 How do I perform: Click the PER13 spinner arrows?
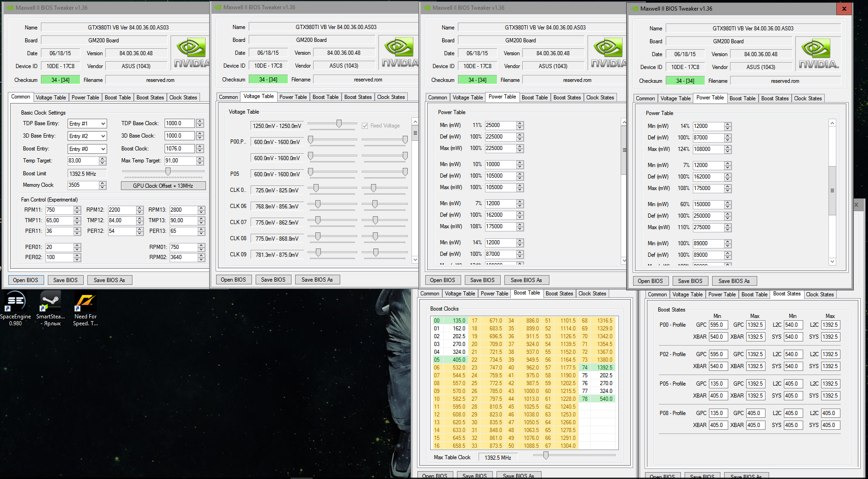(201, 231)
